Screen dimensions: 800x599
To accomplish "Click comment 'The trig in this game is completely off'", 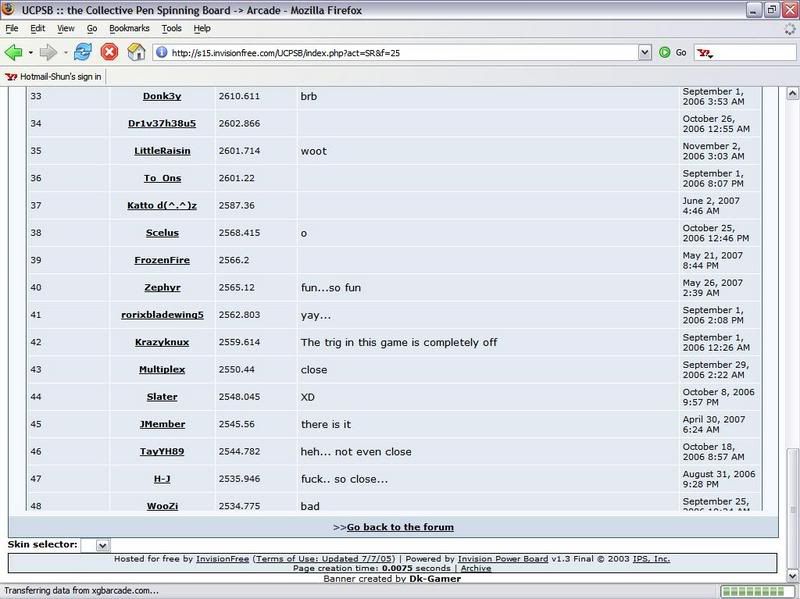I will click(x=398, y=342).
